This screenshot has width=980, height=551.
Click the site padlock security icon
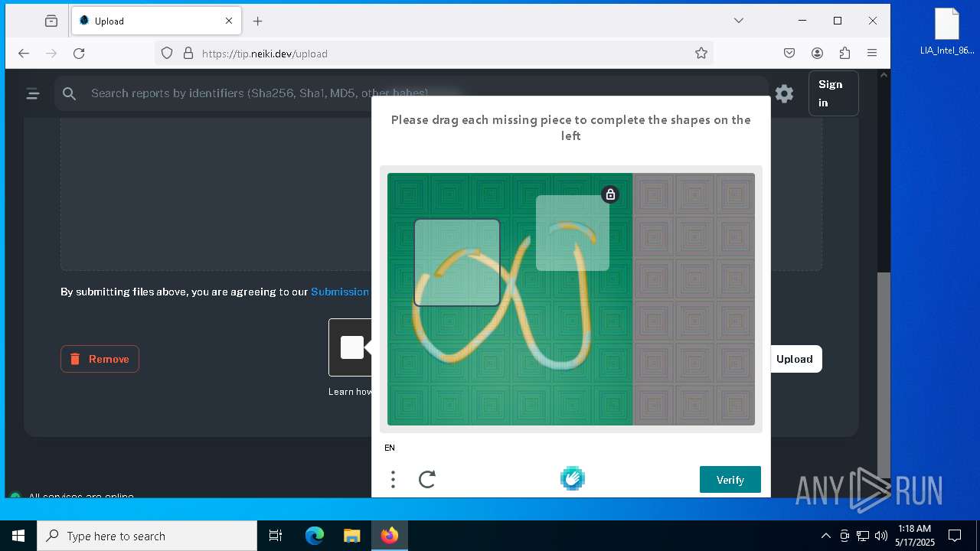tap(188, 54)
